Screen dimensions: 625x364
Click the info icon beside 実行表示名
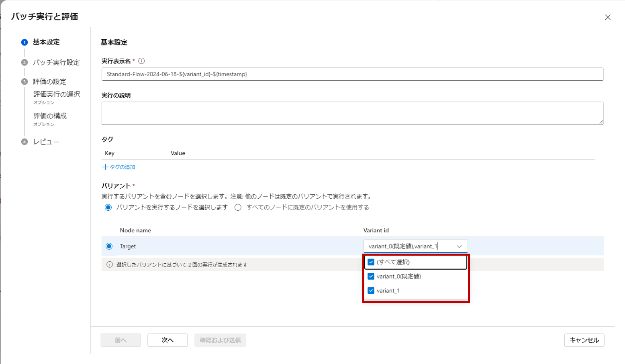(141, 61)
